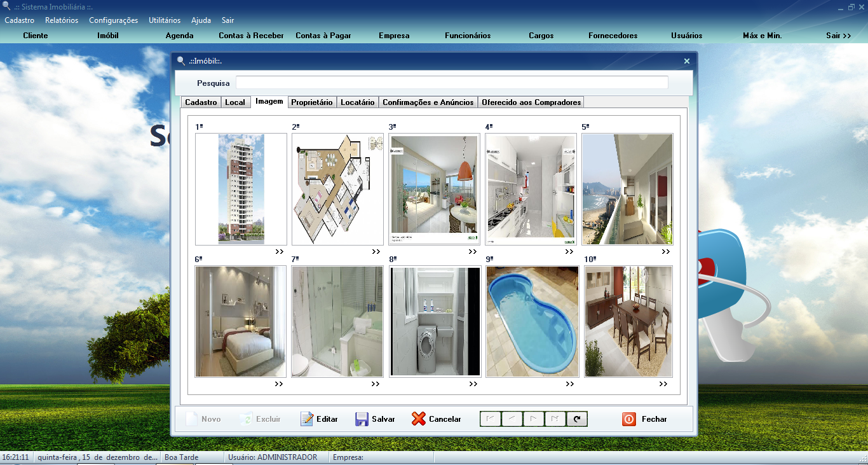868x465 pixels.
Task: Switch to the Proprietário tab
Action: pos(311,102)
